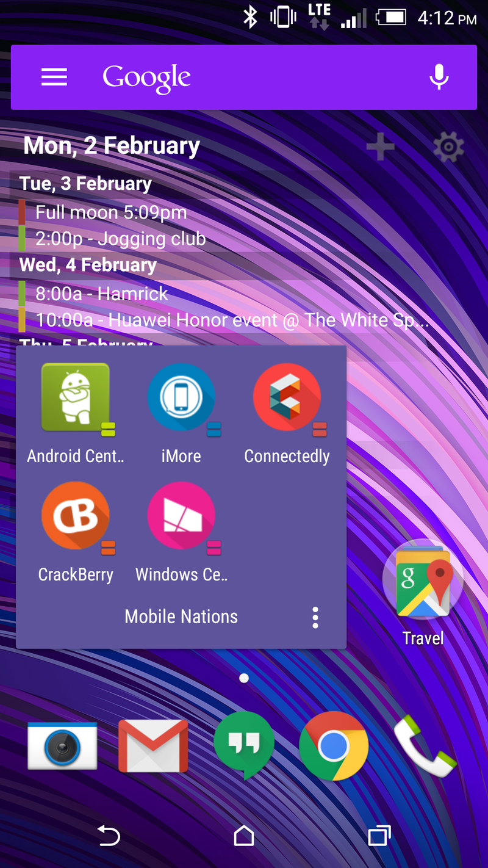Tap the 4:12 PM clock
488x868 pixels.
(x=447, y=18)
